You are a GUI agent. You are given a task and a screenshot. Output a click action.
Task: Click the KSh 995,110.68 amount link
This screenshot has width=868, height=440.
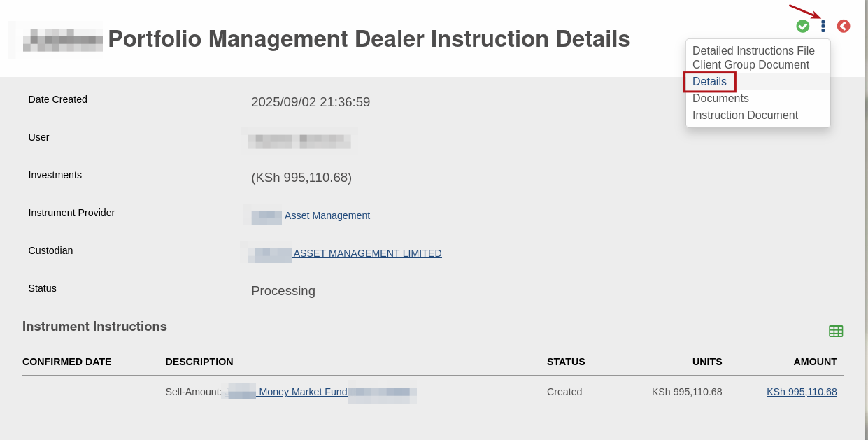pyautogui.click(x=802, y=392)
